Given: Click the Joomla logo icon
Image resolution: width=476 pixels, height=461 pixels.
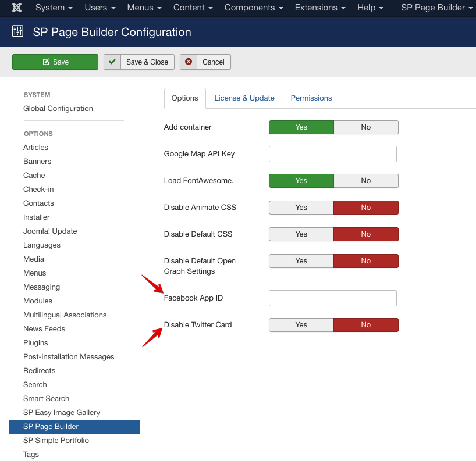Looking at the screenshot, I should [x=17, y=8].
